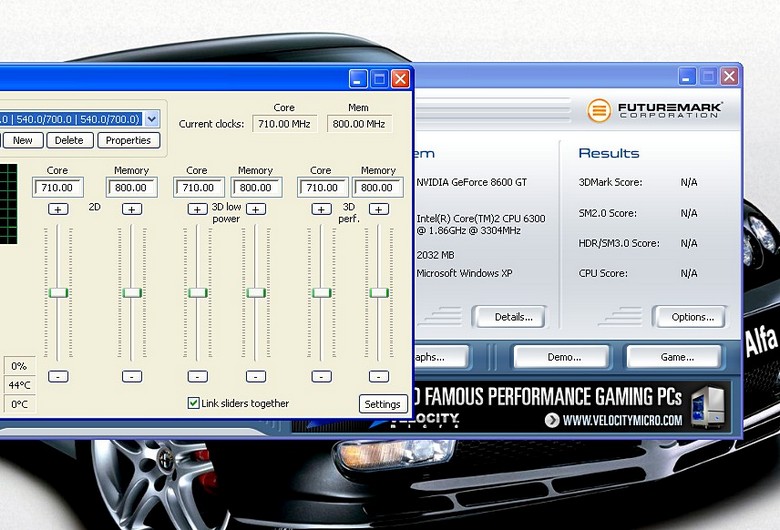This screenshot has height=530, width=780.
Task: Open profile Properties button
Action: click(128, 140)
